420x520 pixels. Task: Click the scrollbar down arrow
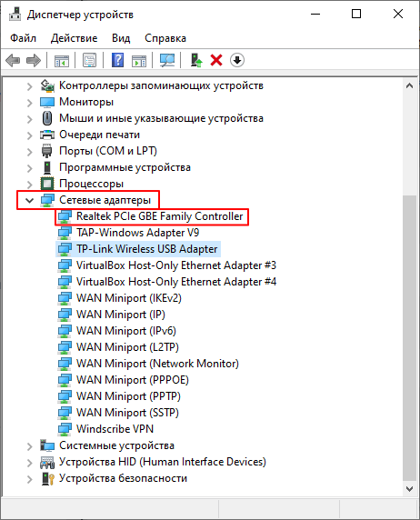(x=409, y=489)
